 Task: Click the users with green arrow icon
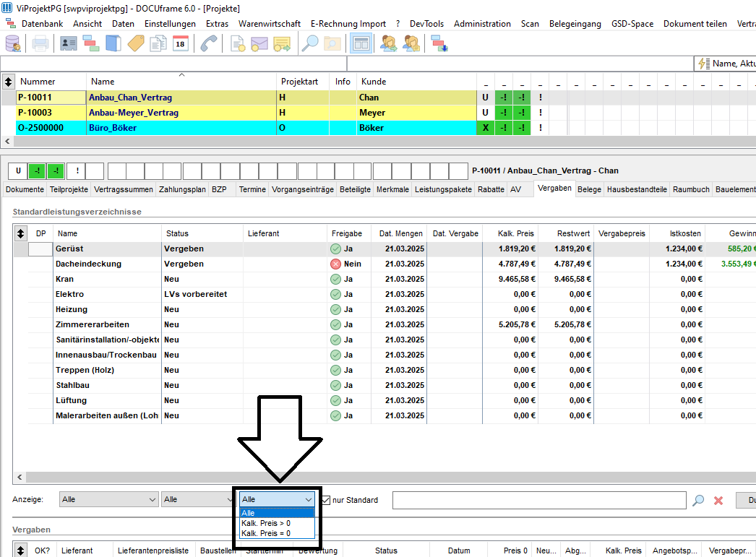pos(389,44)
